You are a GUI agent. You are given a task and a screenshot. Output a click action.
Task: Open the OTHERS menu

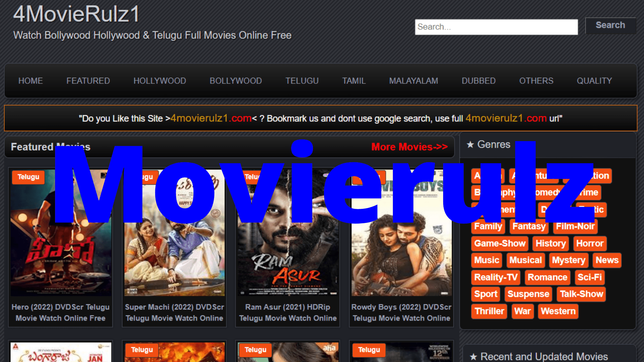point(536,81)
